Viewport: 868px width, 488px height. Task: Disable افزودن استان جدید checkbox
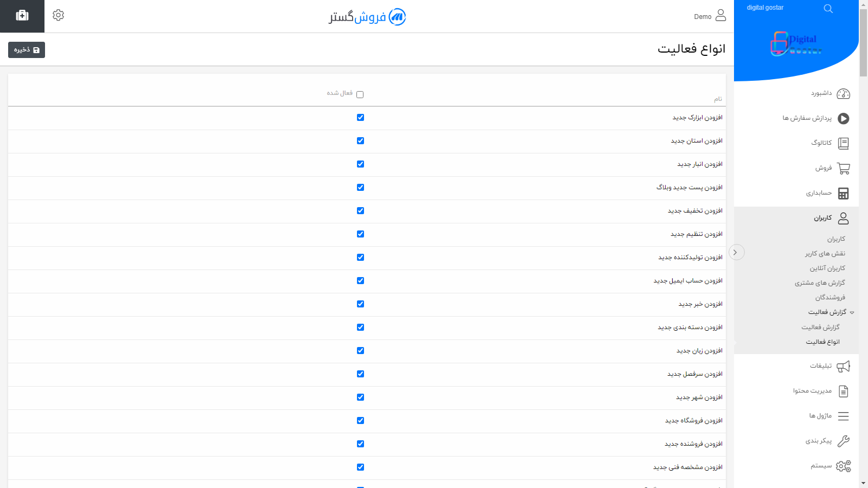coord(360,140)
